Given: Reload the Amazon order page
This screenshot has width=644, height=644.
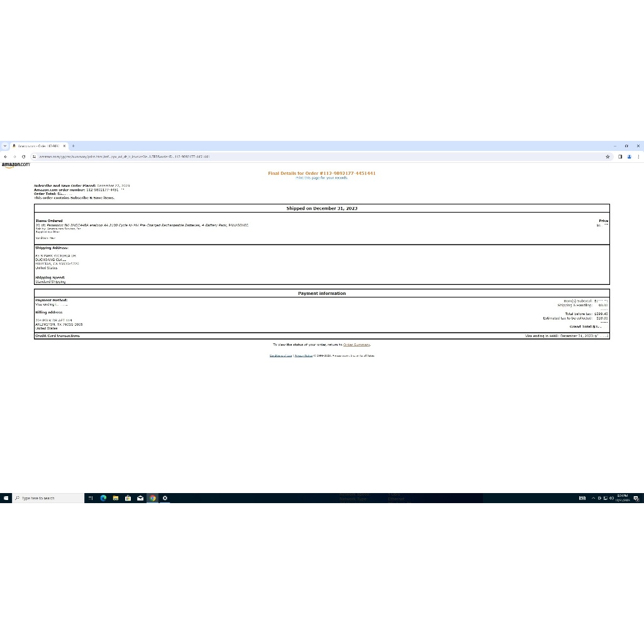Looking at the screenshot, I should tap(23, 157).
